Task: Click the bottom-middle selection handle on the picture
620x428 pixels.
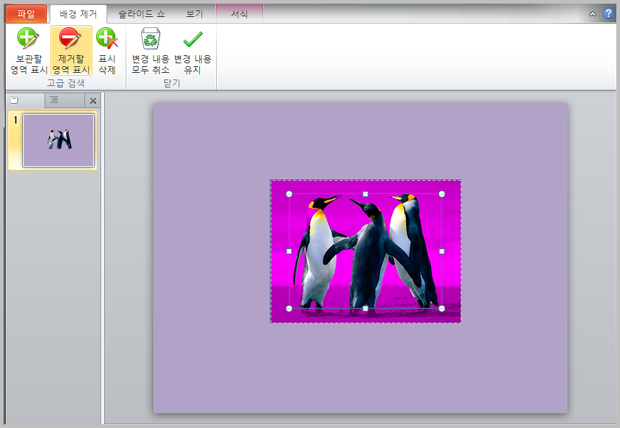Action: pos(365,309)
